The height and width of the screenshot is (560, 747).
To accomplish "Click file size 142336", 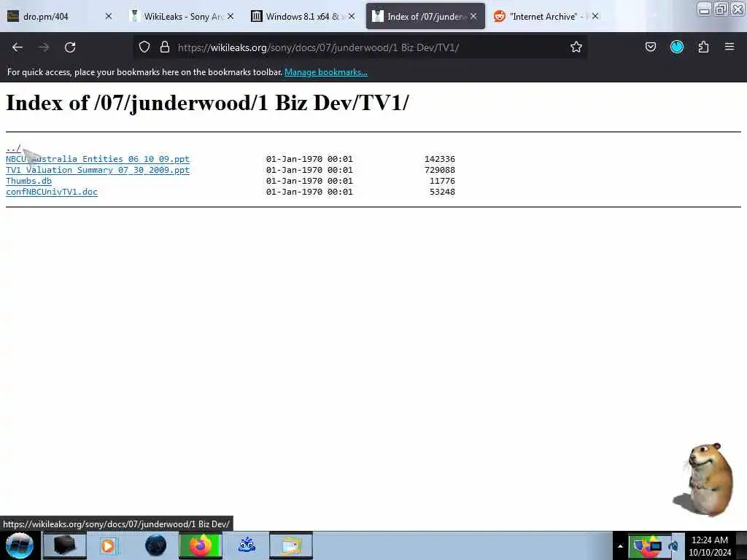I will 440,159.
